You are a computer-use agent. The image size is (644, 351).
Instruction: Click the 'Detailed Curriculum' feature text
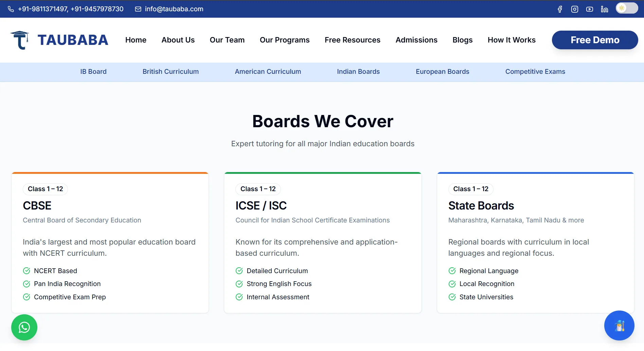(277, 271)
